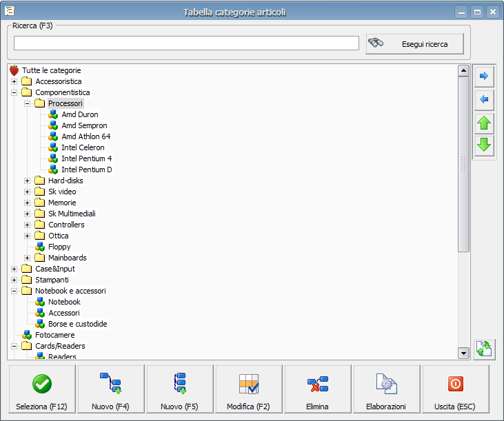Click Nuovo (F5) button
Screen dimensions: 504x421
pos(180,389)
